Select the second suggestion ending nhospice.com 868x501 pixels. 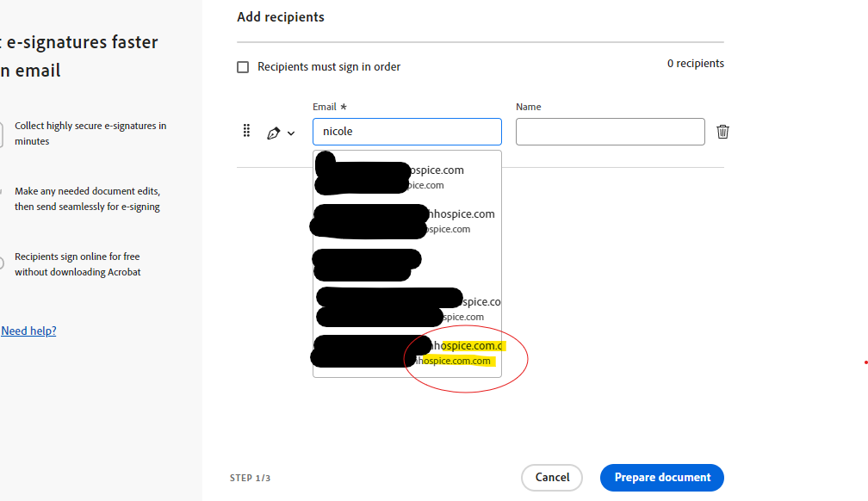pos(406,220)
